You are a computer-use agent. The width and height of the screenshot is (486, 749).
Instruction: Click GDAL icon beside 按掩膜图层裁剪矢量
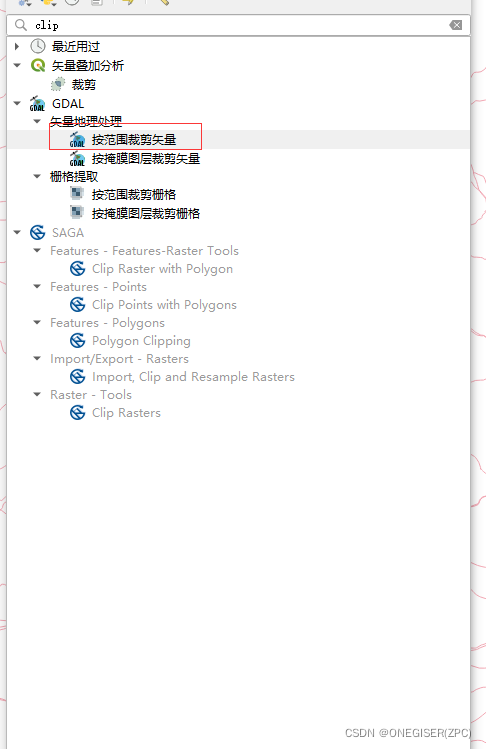[x=77, y=158]
